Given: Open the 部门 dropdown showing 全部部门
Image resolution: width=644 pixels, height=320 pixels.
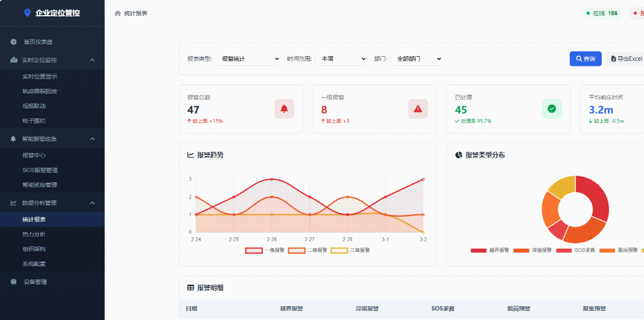Looking at the screenshot, I should coord(416,59).
